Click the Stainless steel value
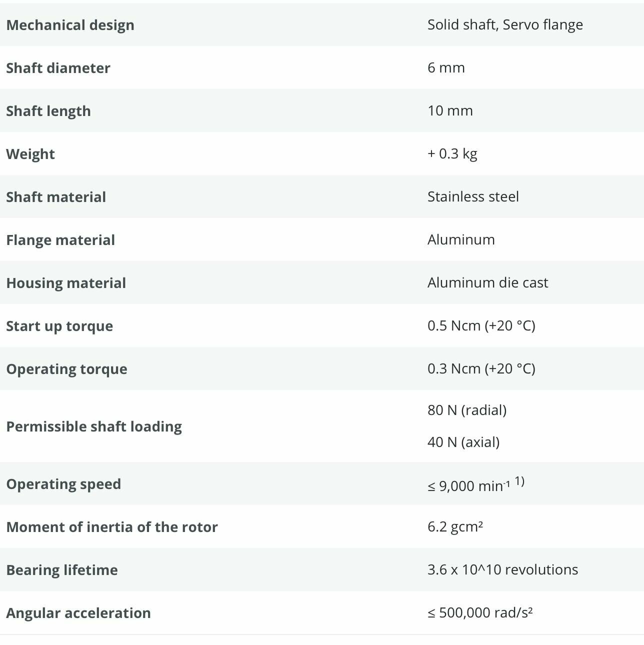Viewport: 644px width, 645px height. [473, 197]
